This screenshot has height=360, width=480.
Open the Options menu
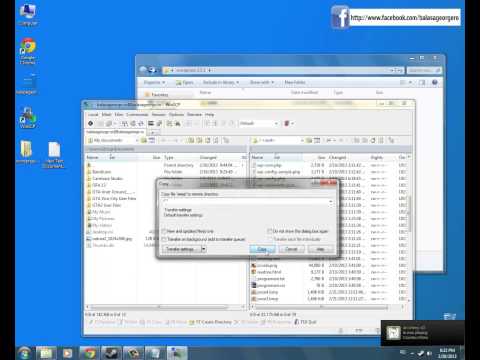pos(176,114)
